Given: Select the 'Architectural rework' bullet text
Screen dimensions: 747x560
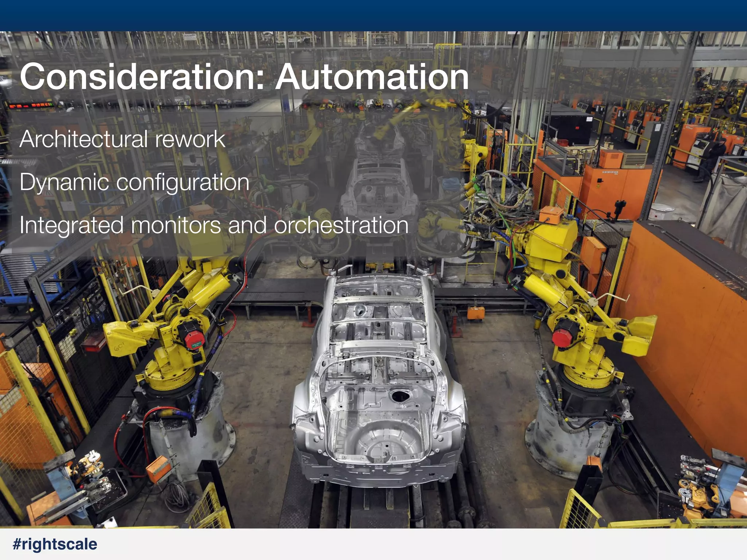Looking at the screenshot, I should 123,139.
